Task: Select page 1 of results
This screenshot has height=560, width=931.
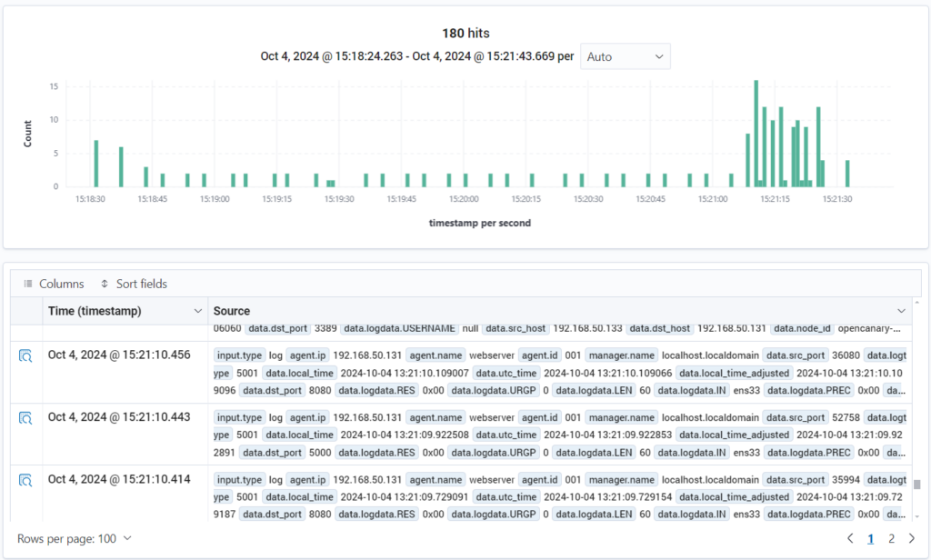Action: (x=870, y=538)
